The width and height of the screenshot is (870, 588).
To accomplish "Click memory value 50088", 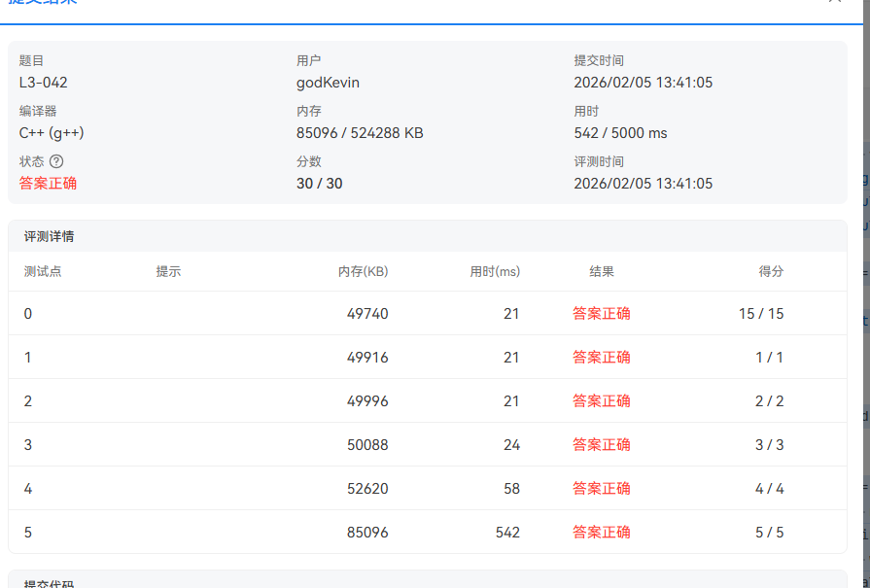I will [x=367, y=445].
